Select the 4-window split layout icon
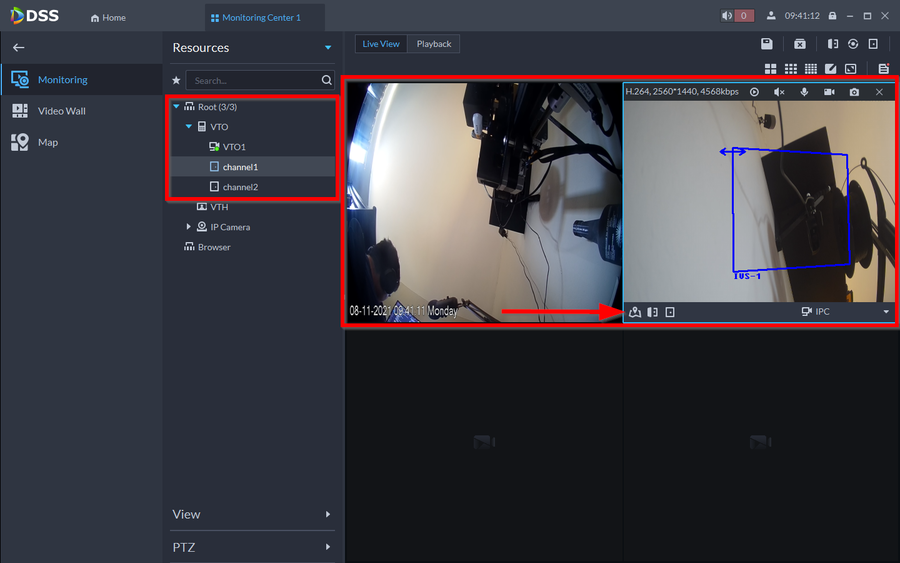 pos(771,69)
